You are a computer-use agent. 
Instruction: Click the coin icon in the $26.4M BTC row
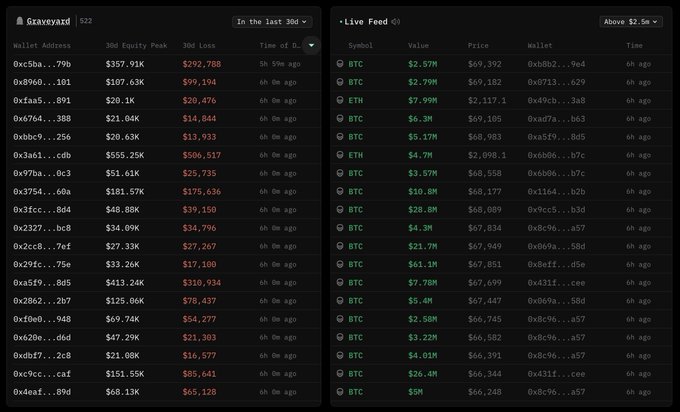point(340,373)
